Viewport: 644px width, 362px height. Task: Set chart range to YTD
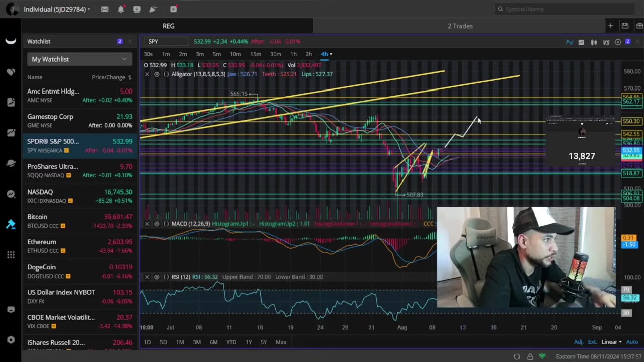231,342
